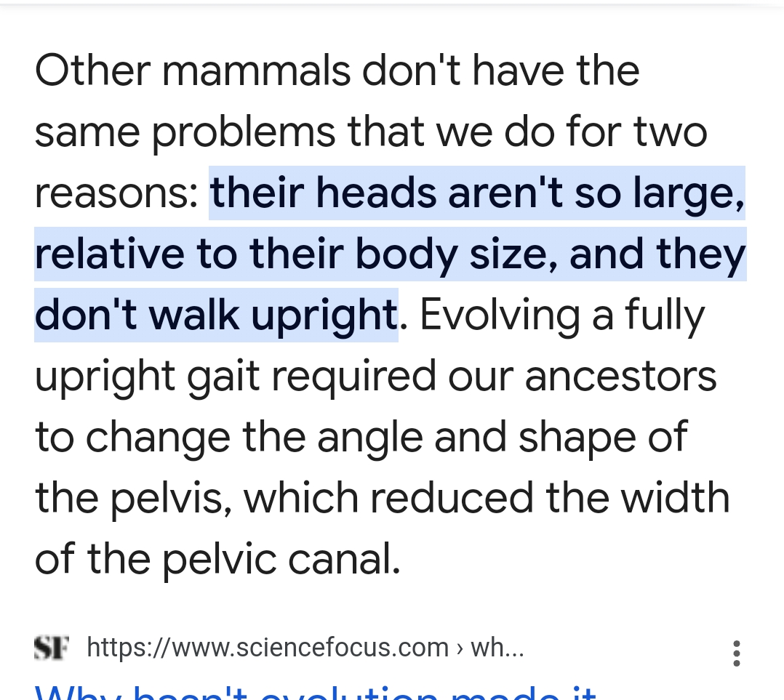Open the three-dot more options menu
Viewport: 784px width, 700px height.
pos(736,653)
